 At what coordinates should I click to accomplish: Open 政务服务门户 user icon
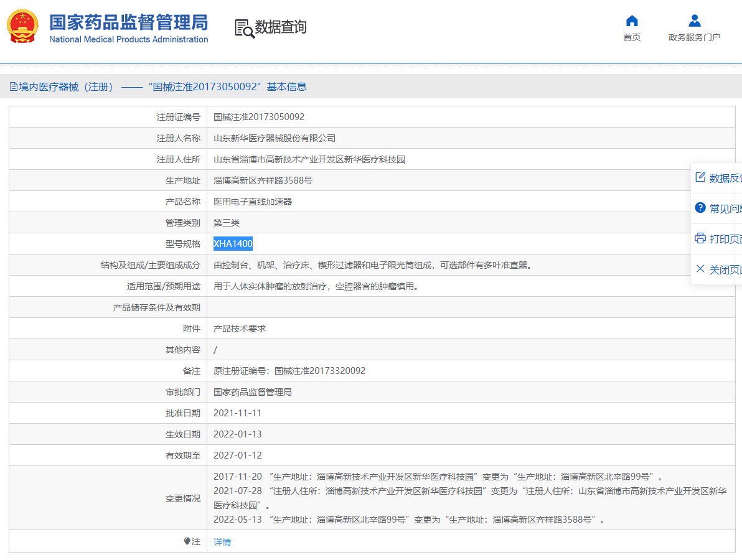point(694,21)
